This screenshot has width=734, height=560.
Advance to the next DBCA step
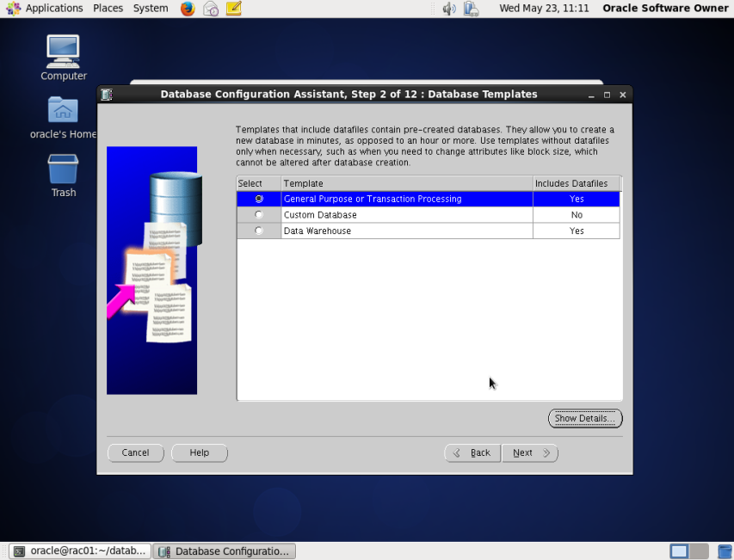(x=529, y=452)
